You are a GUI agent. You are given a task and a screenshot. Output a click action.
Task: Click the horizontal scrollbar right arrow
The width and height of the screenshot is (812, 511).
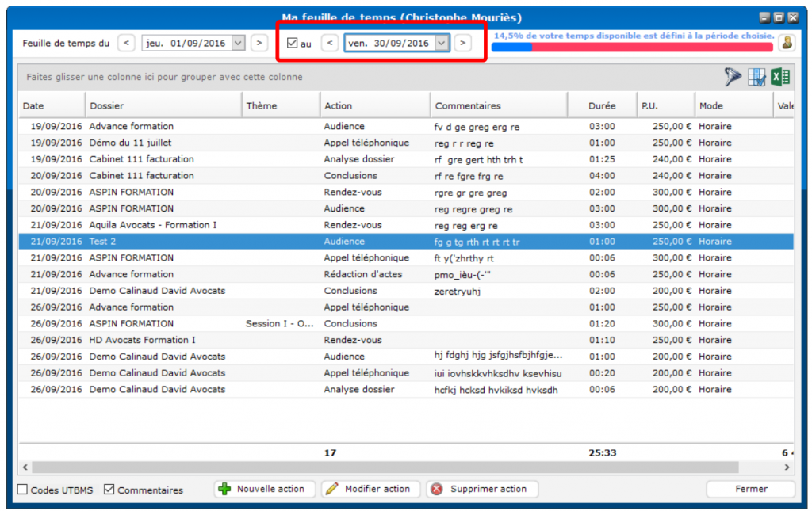[788, 467]
